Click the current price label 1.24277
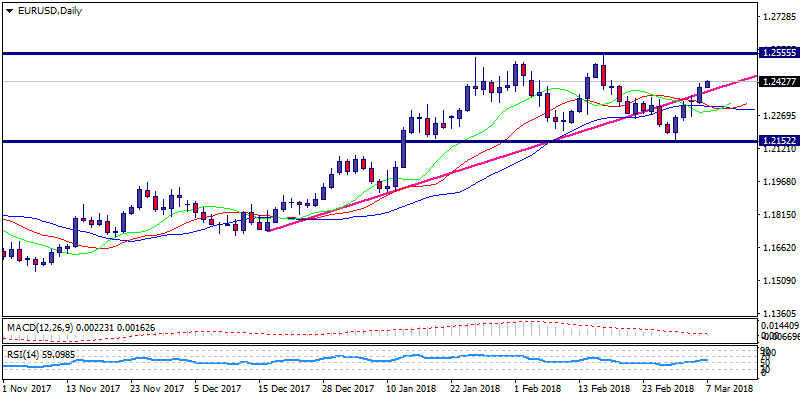This screenshot has width=800, height=400. (777, 82)
